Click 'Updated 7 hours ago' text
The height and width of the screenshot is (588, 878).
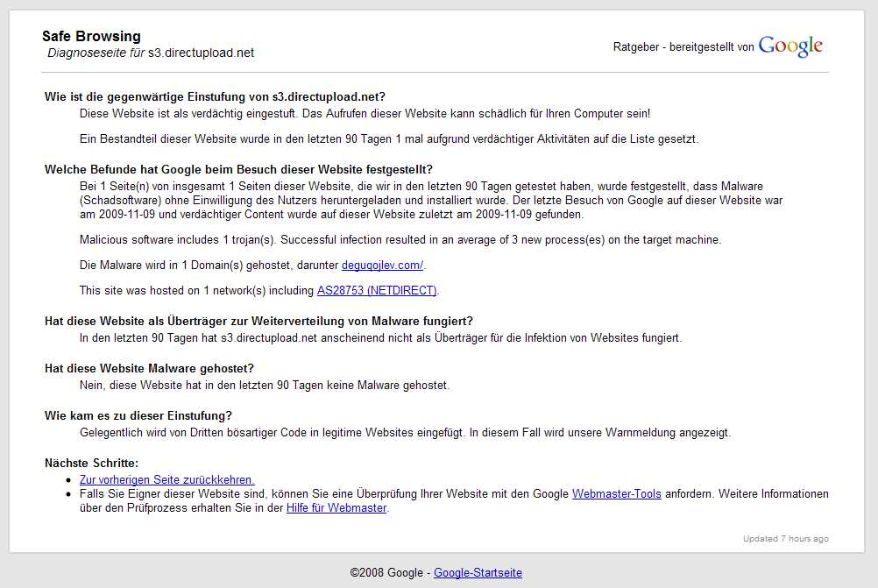tap(786, 539)
